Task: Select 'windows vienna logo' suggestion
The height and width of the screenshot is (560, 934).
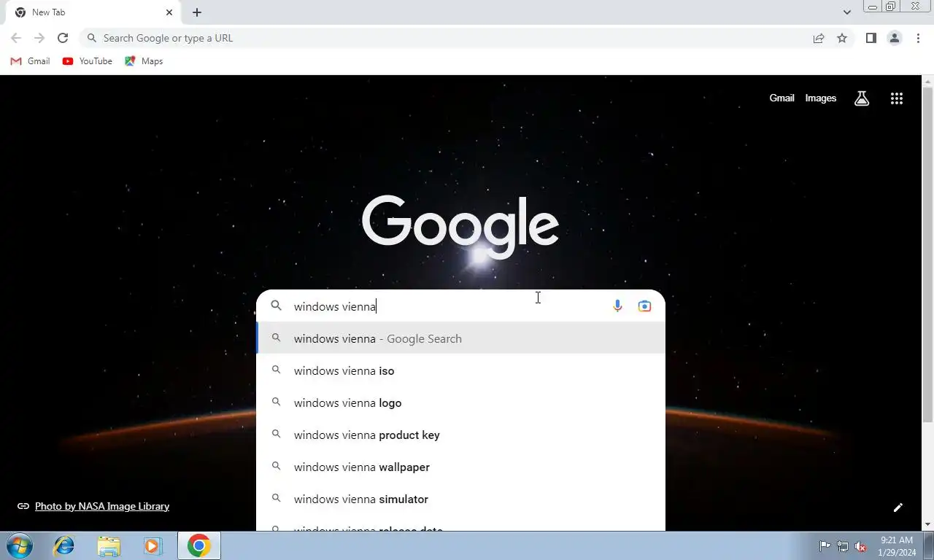Action: pos(460,402)
